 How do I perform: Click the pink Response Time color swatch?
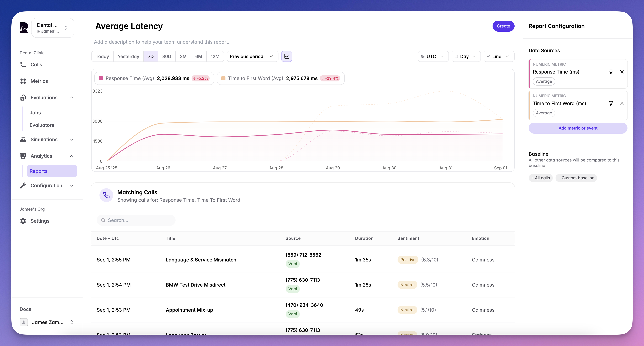tap(101, 78)
